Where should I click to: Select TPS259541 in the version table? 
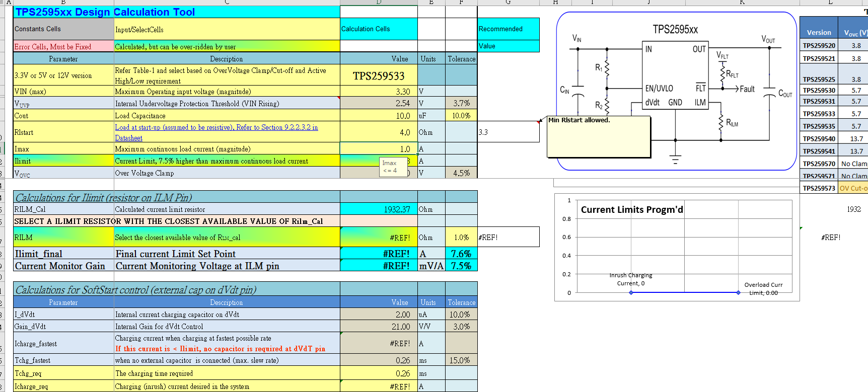tap(819, 151)
